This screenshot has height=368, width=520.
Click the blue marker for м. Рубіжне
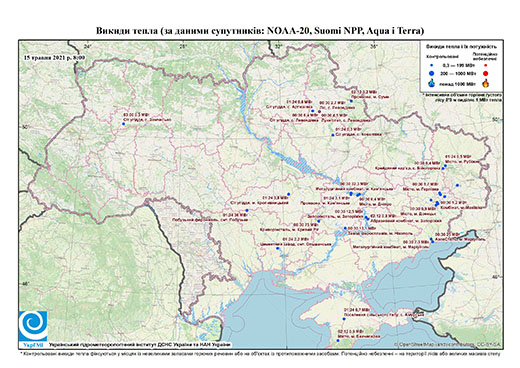pos(445,166)
